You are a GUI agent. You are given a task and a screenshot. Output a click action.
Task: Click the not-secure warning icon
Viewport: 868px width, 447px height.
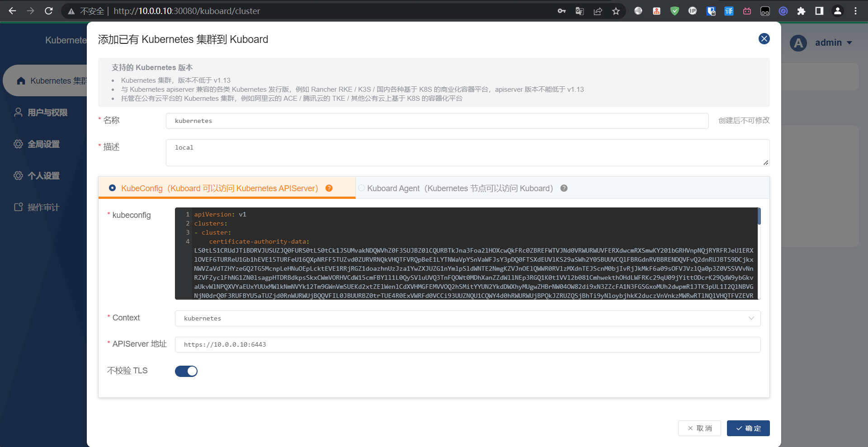pos(71,11)
